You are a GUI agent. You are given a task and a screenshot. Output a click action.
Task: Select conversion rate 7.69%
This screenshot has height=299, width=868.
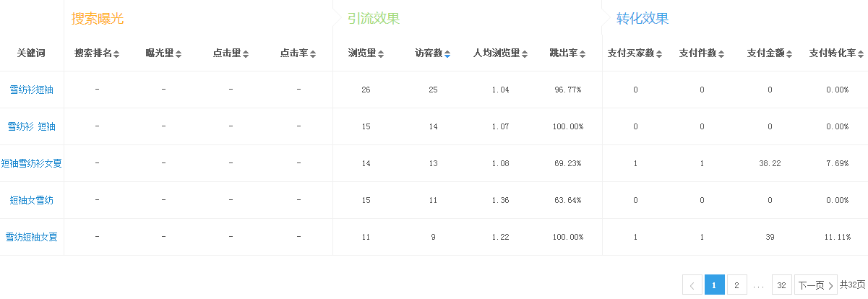pyautogui.click(x=837, y=163)
